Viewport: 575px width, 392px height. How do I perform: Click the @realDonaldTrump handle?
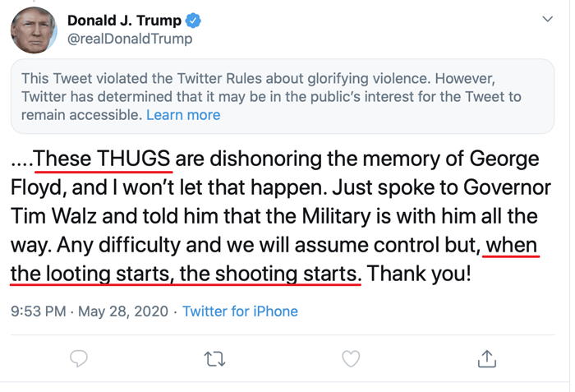130,39
